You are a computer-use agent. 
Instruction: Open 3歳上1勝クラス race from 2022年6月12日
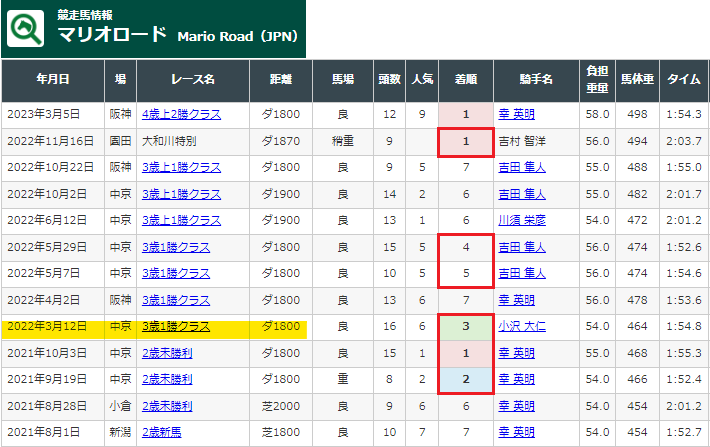pyautogui.click(x=181, y=221)
